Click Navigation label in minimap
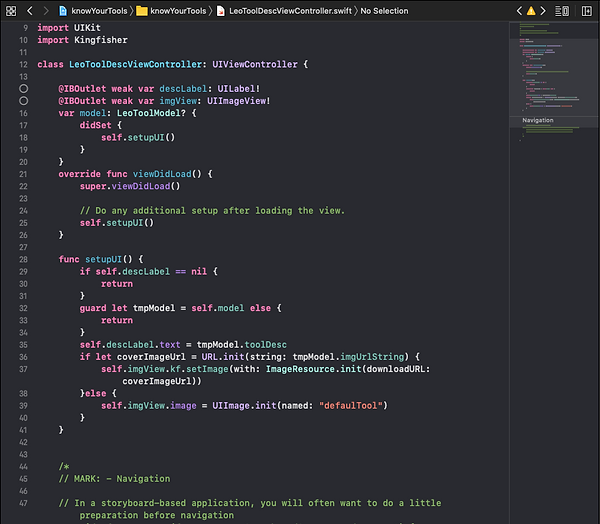The width and height of the screenshot is (600, 524). click(538, 120)
